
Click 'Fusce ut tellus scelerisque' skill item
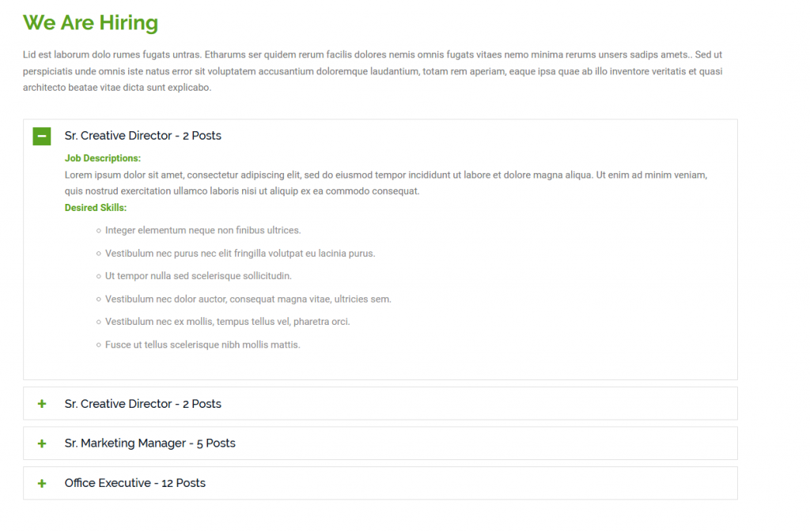[x=202, y=345]
